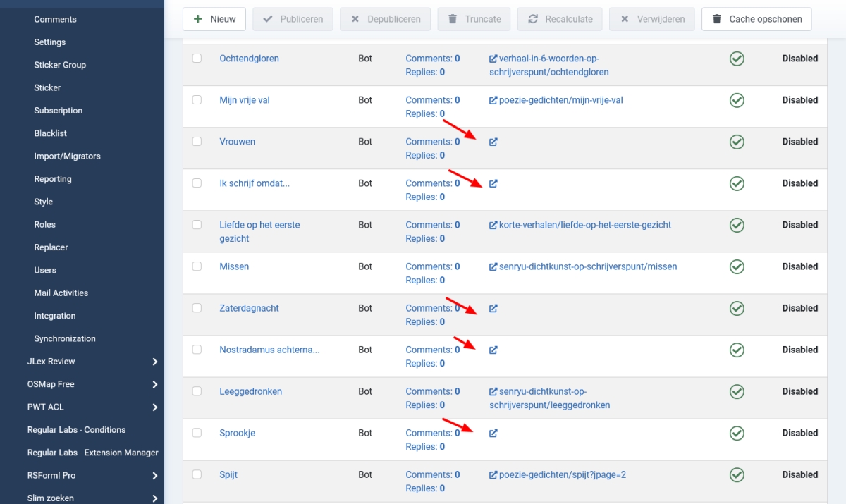
Task: Click external link icon in Sprookje row
Action: 493,433
